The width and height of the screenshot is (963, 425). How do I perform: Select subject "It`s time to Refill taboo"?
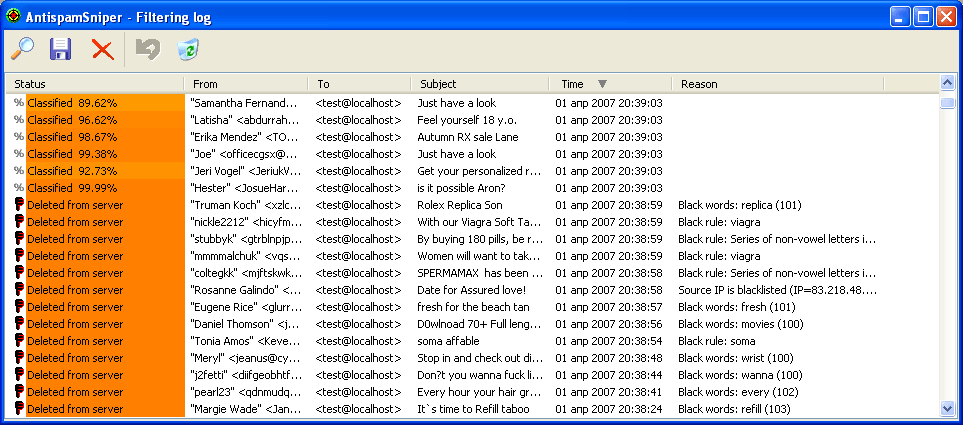(474, 408)
